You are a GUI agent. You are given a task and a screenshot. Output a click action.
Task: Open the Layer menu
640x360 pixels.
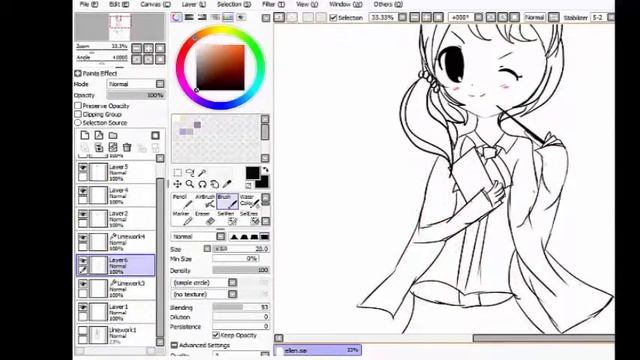(193, 4)
